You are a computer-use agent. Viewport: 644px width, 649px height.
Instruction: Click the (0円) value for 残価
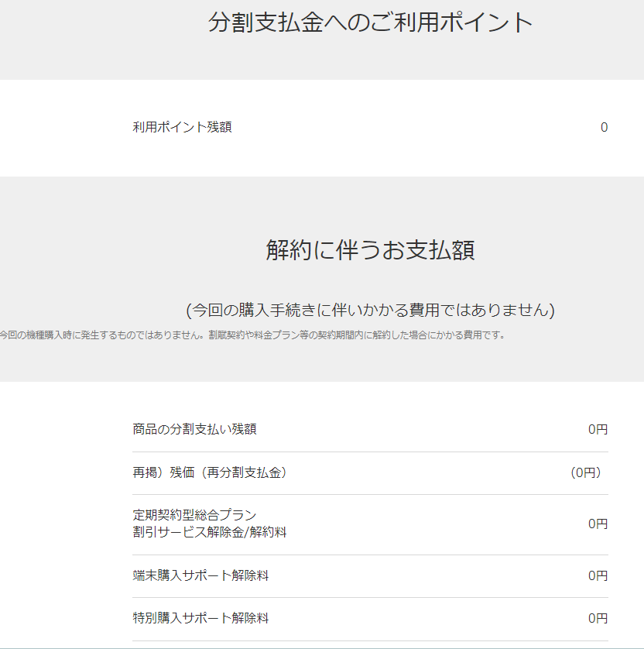pyautogui.click(x=586, y=472)
